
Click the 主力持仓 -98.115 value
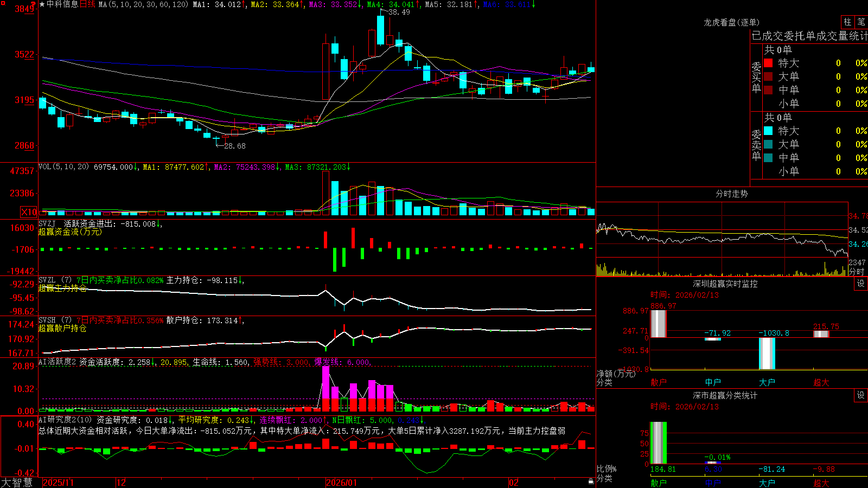click(x=205, y=280)
